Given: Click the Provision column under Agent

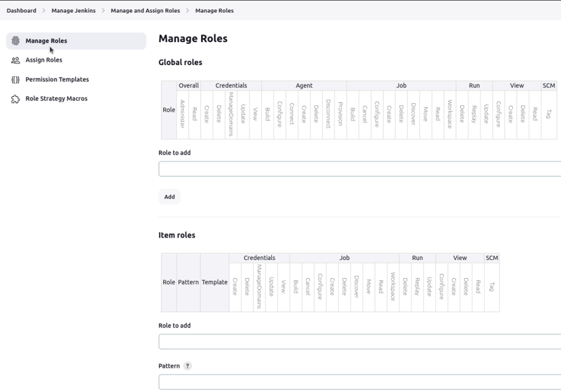Looking at the screenshot, I should pos(340,114).
